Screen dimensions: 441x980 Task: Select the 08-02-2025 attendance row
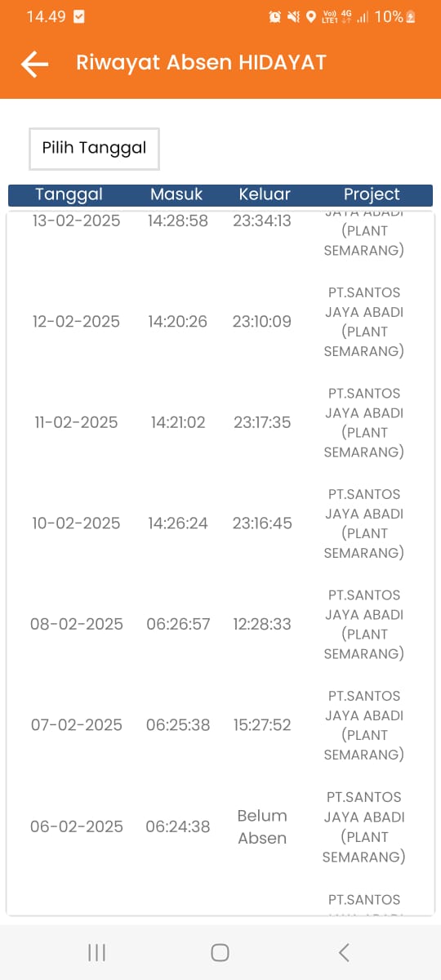point(220,624)
